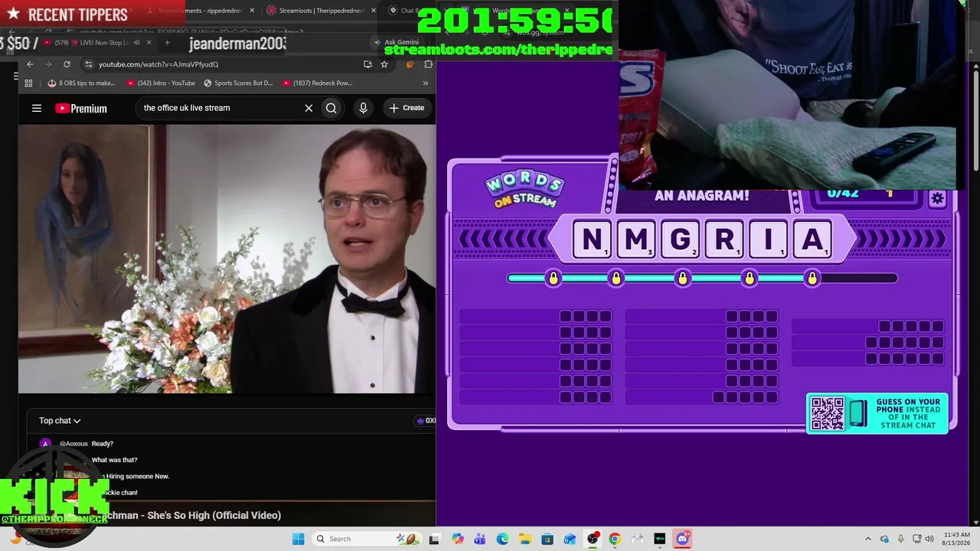The height and width of the screenshot is (551, 980).
Task: Open Outlook from taskbar
Action: pyautogui.click(x=570, y=539)
